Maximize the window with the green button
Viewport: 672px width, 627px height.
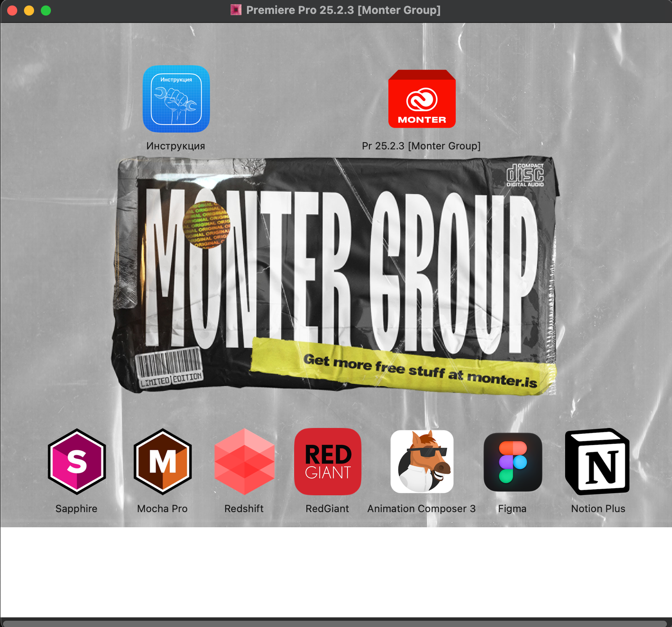click(x=46, y=11)
